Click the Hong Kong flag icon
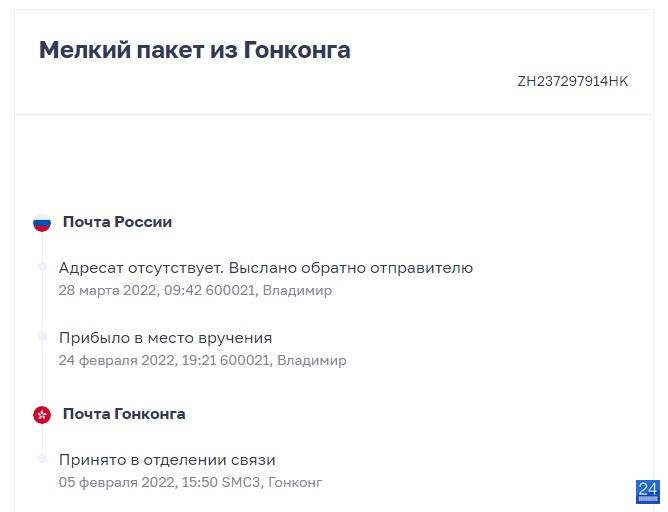This screenshot has width=668, height=512. point(42,414)
